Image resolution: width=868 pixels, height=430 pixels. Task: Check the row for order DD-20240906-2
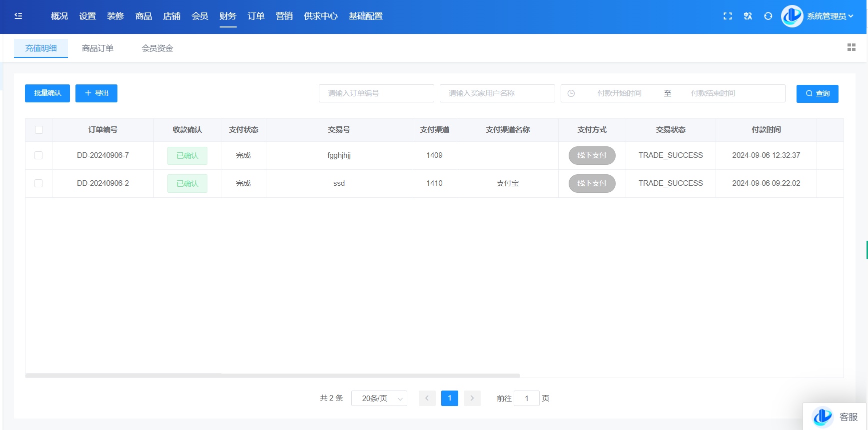[38, 183]
